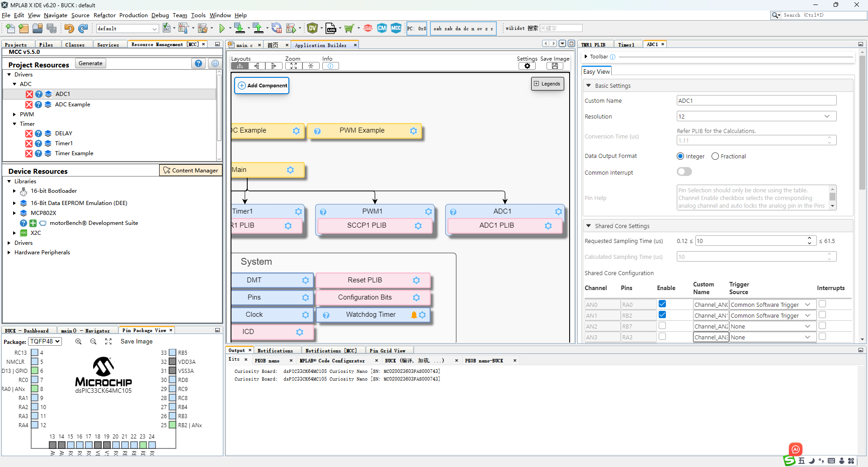Switch to the TMR1 PLIB tab

(594, 45)
